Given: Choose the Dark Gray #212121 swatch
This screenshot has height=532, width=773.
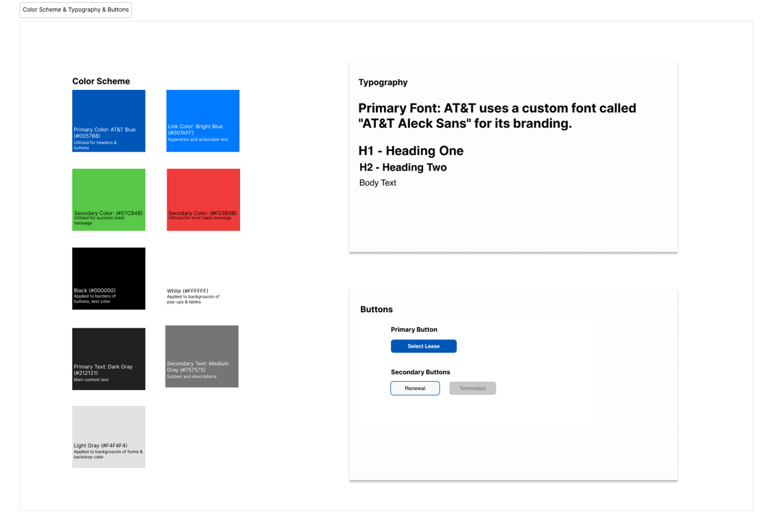Looking at the screenshot, I should (108, 359).
